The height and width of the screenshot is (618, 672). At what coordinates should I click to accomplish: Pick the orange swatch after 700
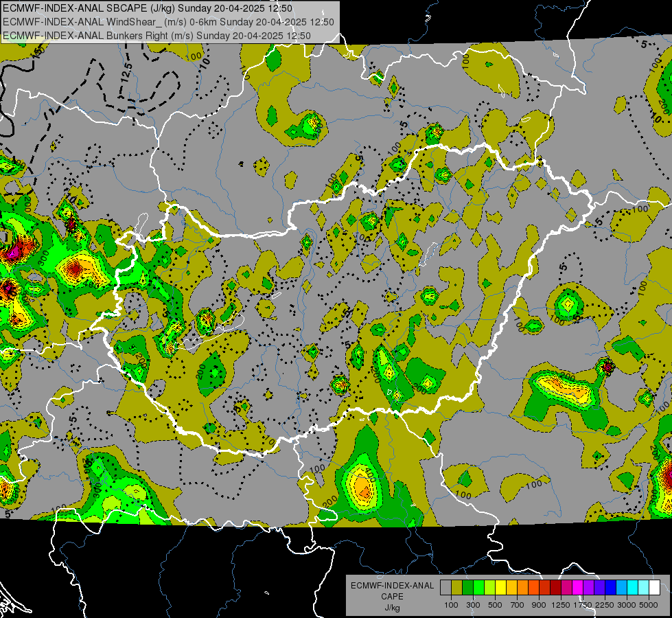point(523,587)
